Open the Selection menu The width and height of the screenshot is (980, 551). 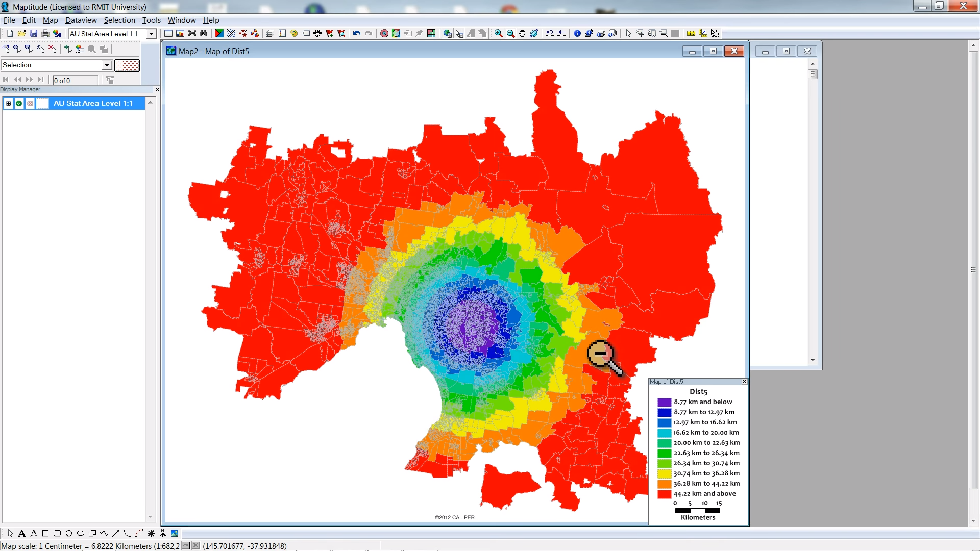[119, 20]
